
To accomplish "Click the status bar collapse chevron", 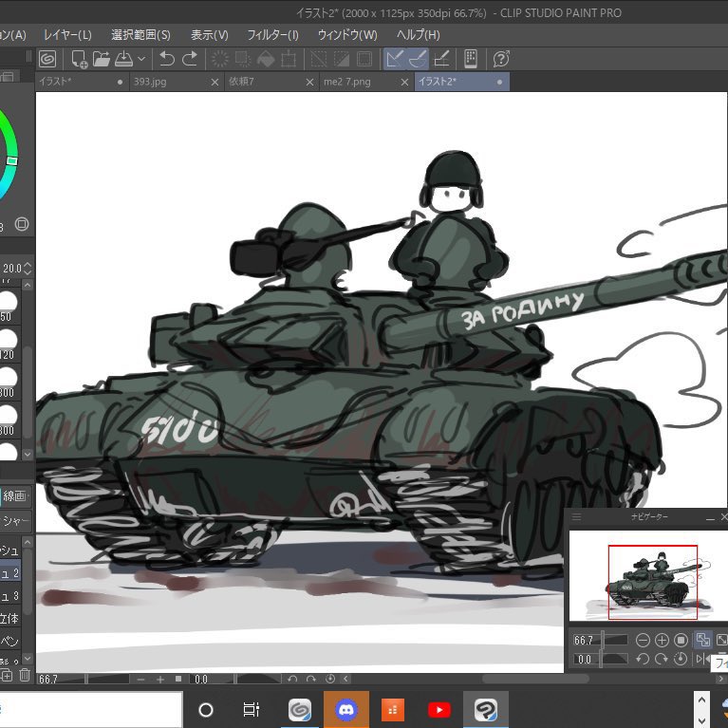I will 345,679.
